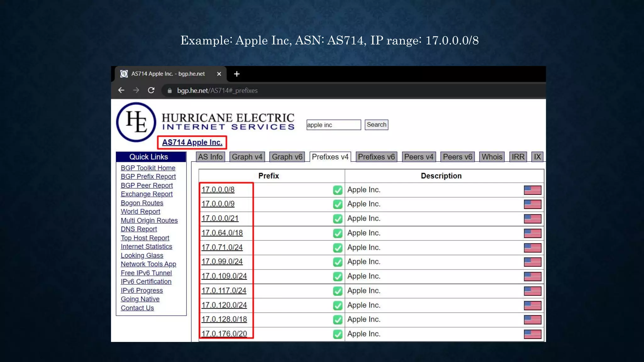This screenshot has height=362, width=644.
Task: Click green checkmark for 17.0.120.0/24
Action: 338,305
